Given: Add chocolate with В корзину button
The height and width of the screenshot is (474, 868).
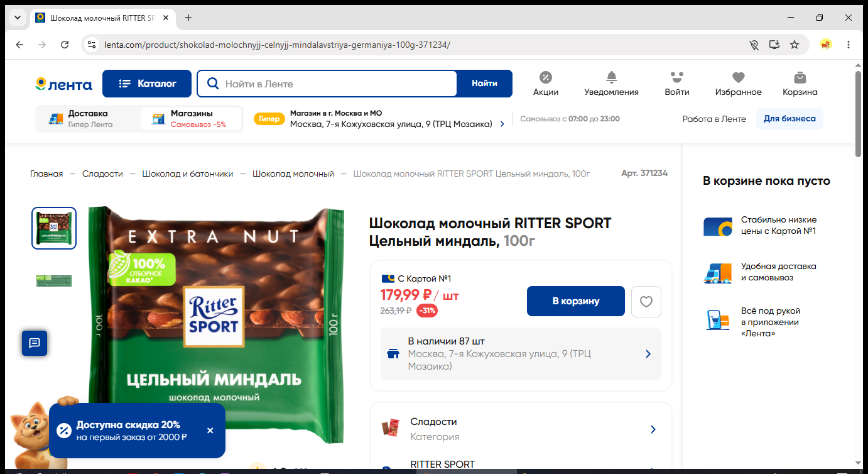Looking at the screenshot, I should pos(576,301).
